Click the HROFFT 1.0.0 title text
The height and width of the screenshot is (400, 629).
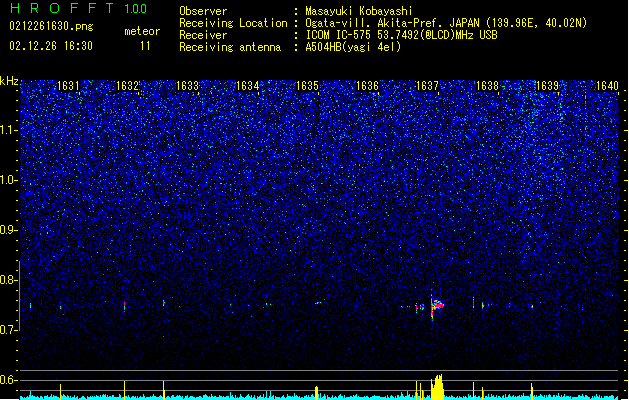pos(78,8)
